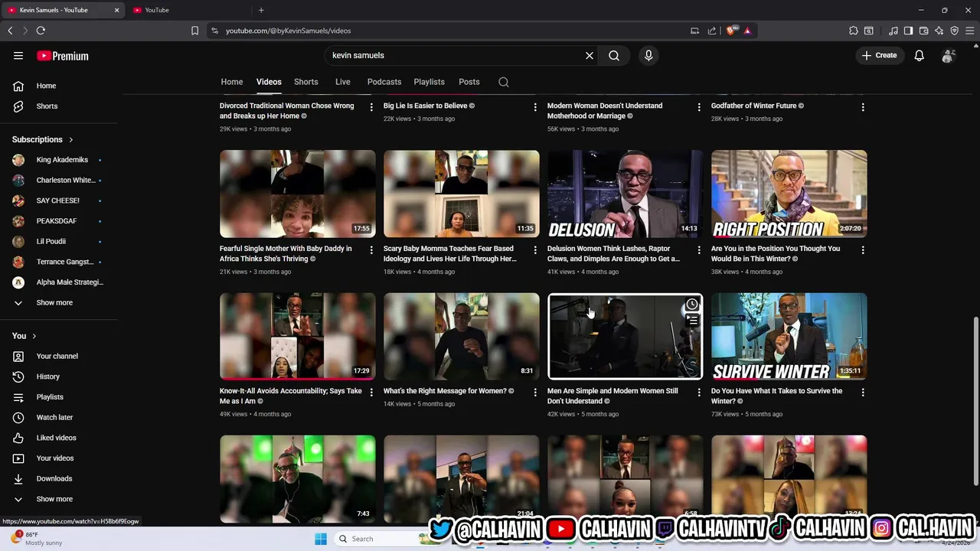Image resolution: width=980 pixels, height=551 pixels.
Task: Start voice search with the microphone icon
Action: (648, 55)
